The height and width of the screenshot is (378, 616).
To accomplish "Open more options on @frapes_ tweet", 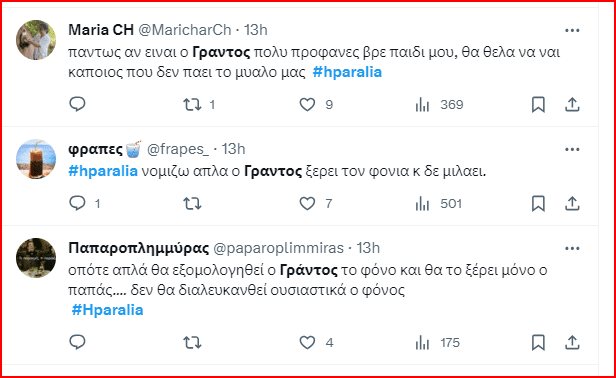I will tap(572, 149).
